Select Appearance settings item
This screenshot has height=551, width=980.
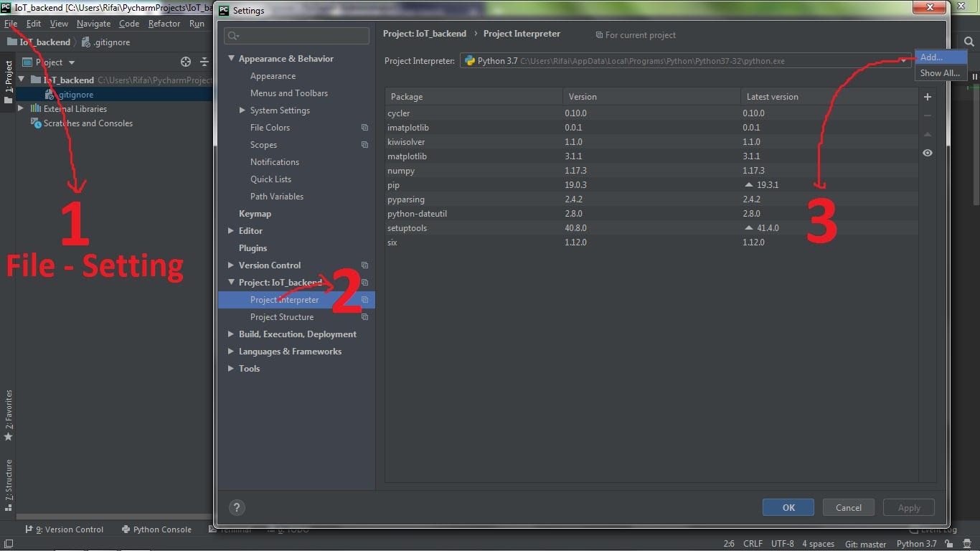point(273,76)
